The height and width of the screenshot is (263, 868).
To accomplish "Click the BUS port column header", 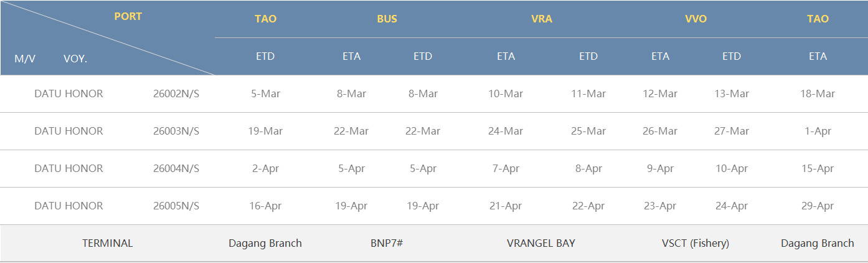I will [387, 19].
